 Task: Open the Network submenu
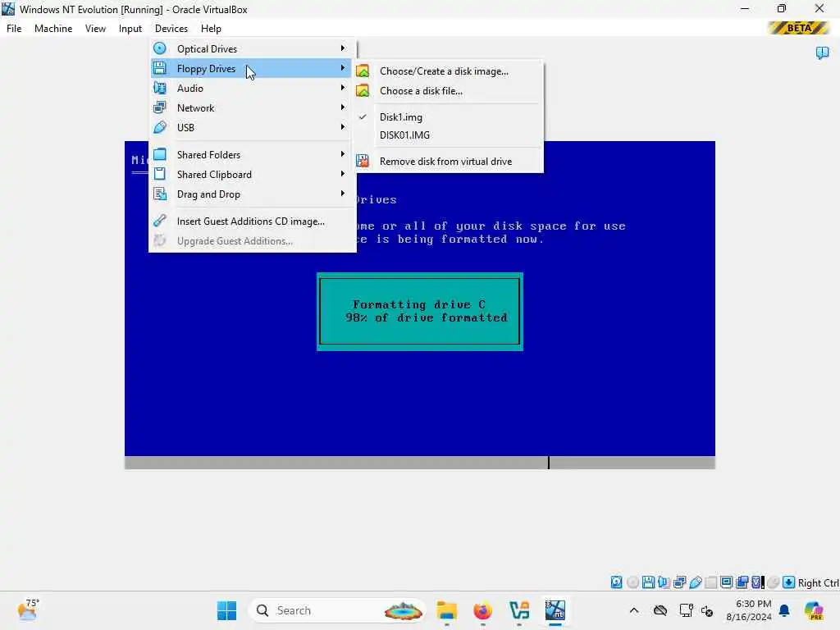(x=252, y=107)
